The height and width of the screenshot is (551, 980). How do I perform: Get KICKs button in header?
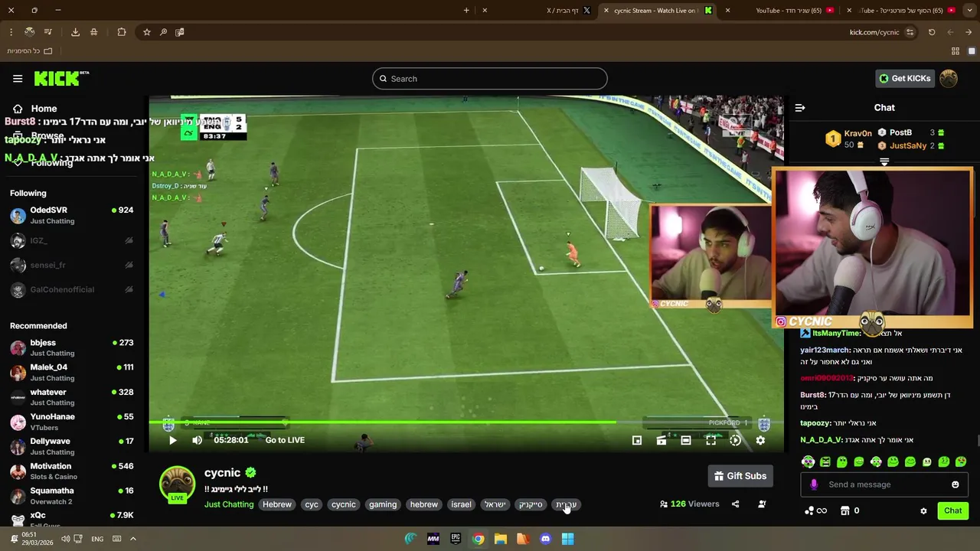pos(904,78)
